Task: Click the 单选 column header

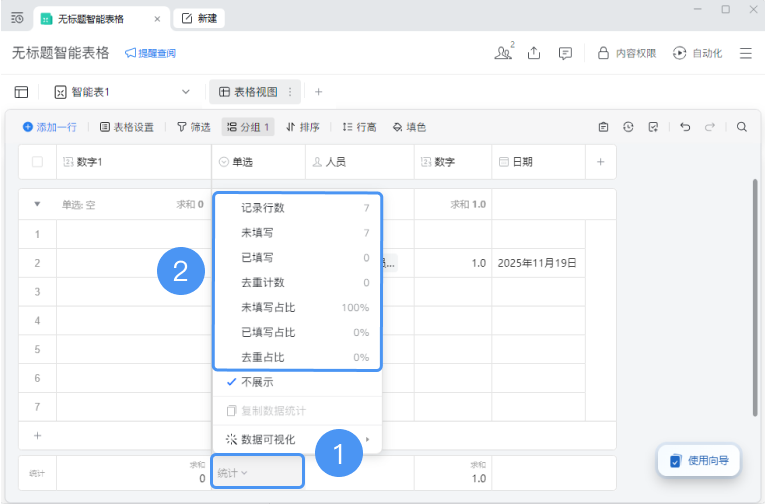Action: (x=259, y=162)
